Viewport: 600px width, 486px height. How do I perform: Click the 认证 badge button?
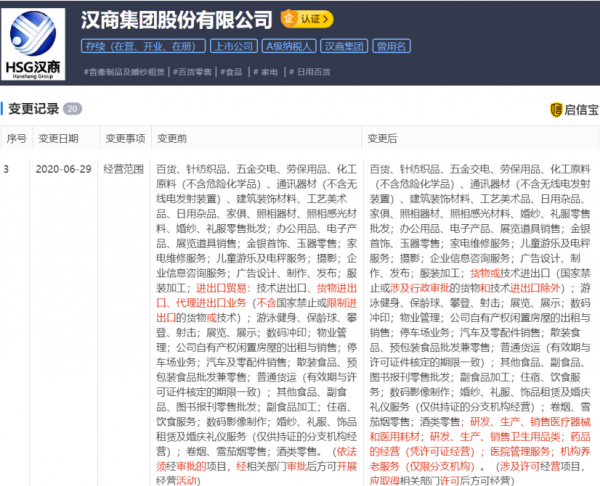click(x=307, y=19)
